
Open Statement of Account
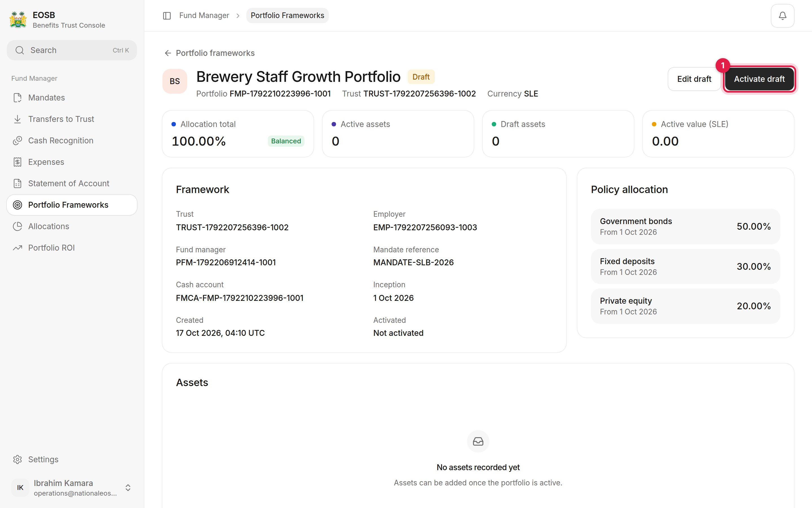pos(72,183)
